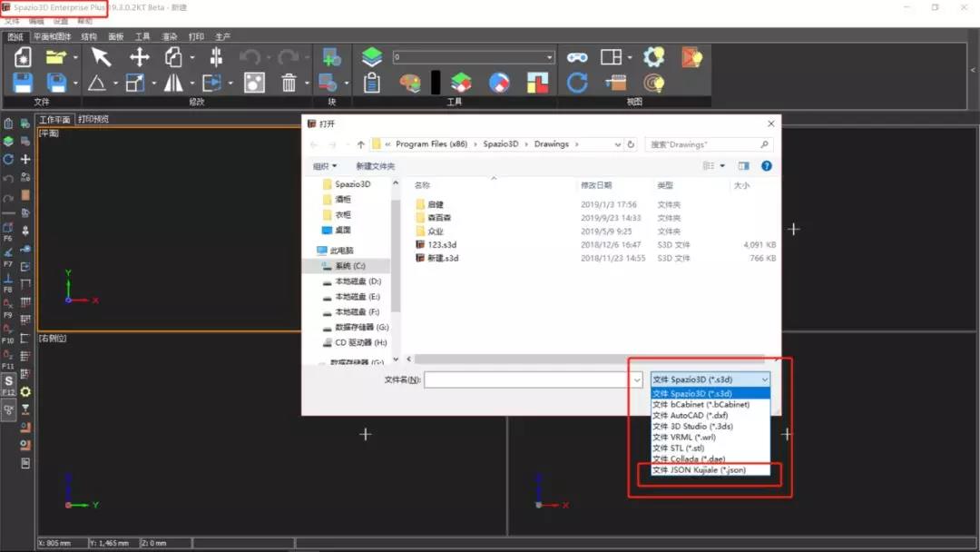Click 新建文件夹 button in dialog
The height and width of the screenshot is (552, 980).
[375, 166]
